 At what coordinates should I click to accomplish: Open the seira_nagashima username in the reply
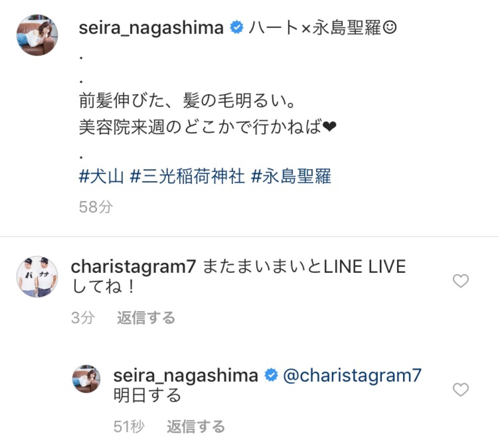coord(186,375)
